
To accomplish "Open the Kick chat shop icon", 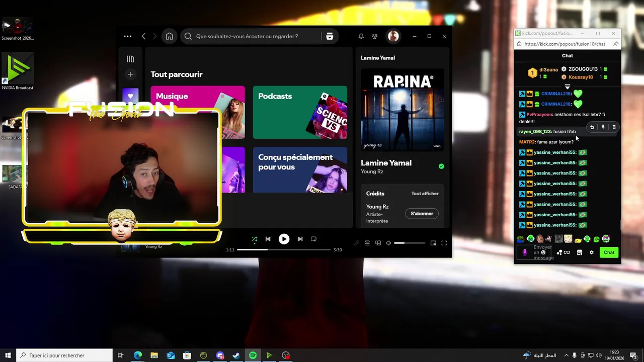I will [580, 252].
